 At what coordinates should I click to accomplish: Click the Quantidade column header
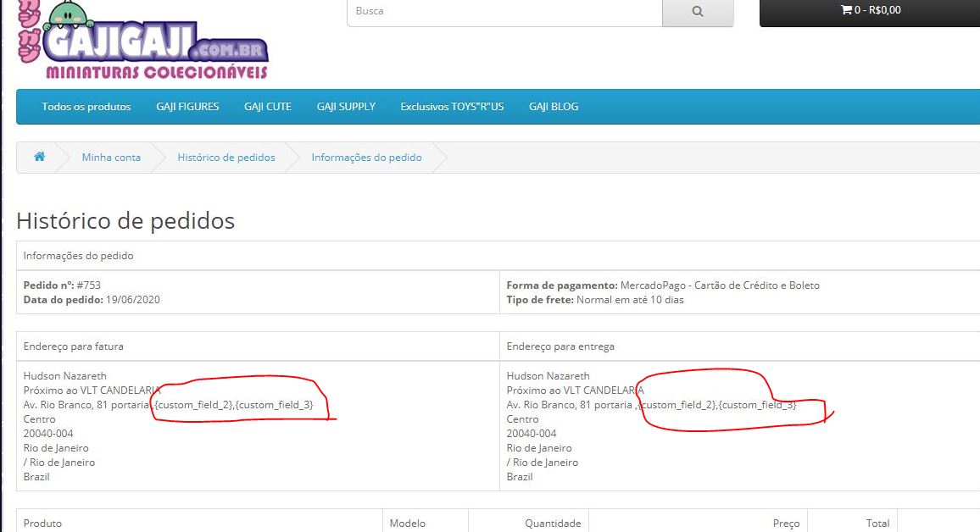point(553,524)
